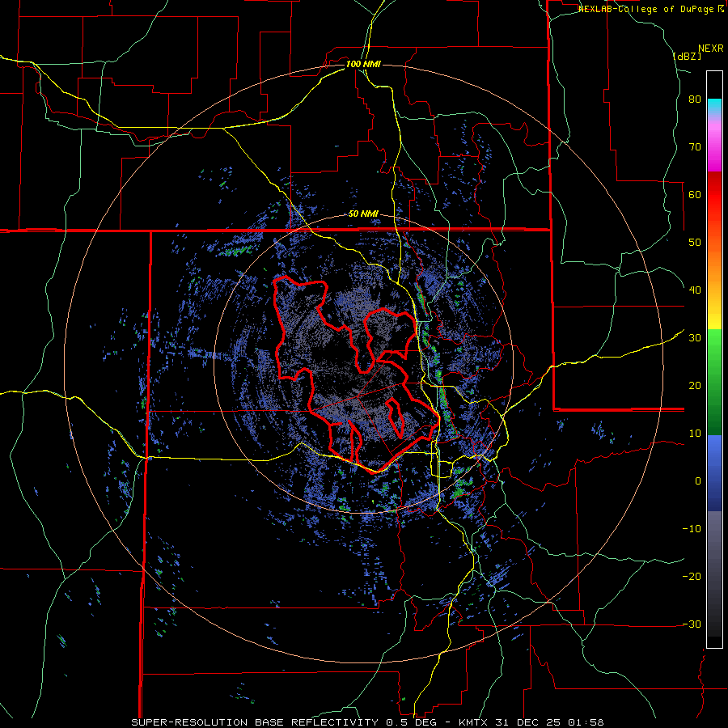Click the -10 value on the dBZ scale
The image size is (728, 728).
point(692,529)
